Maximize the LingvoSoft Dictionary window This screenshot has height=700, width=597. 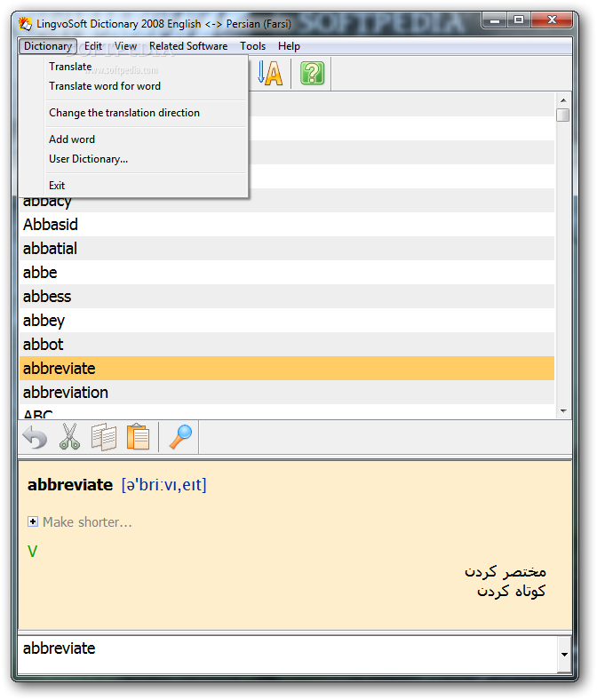[519, 20]
